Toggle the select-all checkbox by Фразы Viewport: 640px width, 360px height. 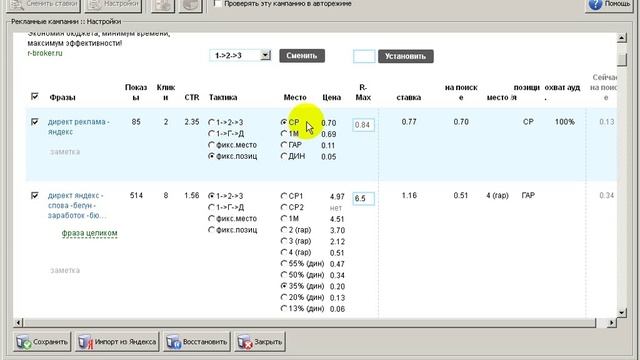pyautogui.click(x=35, y=96)
